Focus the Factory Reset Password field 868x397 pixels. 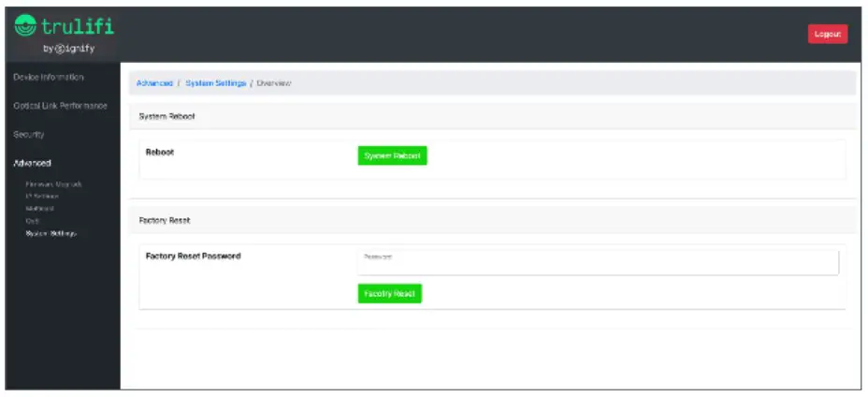[x=599, y=262]
